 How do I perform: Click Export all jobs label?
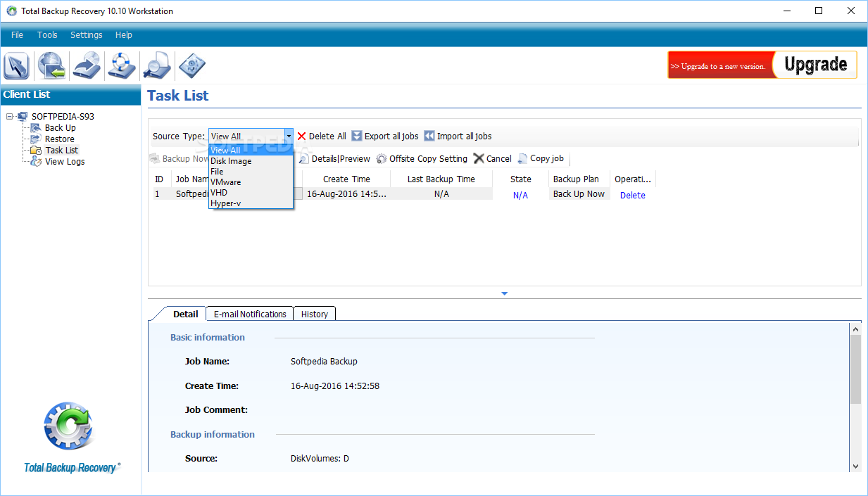pyautogui.click(x=391, y=136)
